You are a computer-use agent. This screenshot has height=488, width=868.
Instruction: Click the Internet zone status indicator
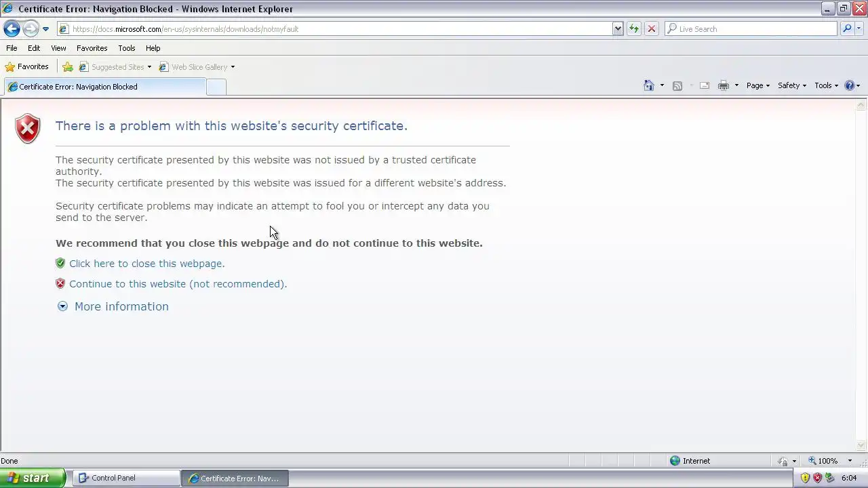pyautogui.click(x=690, y=461)
